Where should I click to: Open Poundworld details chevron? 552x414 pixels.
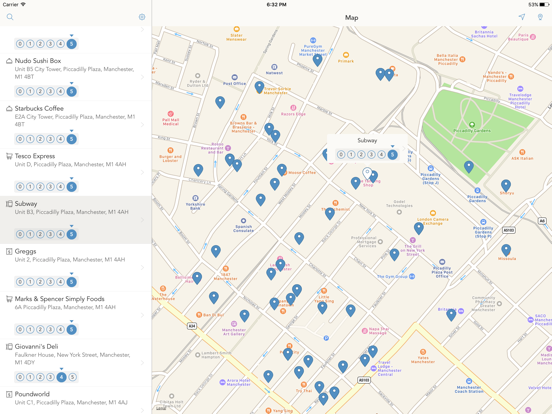(143, 410)
